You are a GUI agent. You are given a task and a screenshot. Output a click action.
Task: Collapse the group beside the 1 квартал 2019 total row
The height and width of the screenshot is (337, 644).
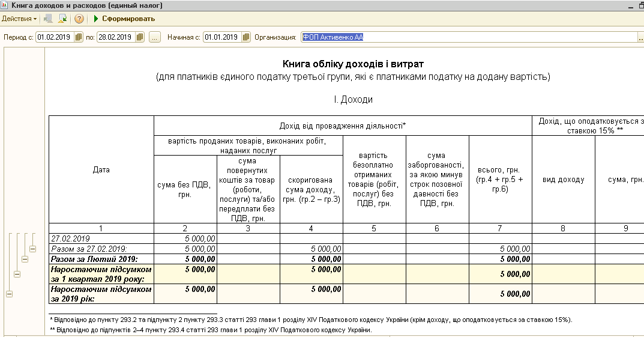click(x=17, y=274)
